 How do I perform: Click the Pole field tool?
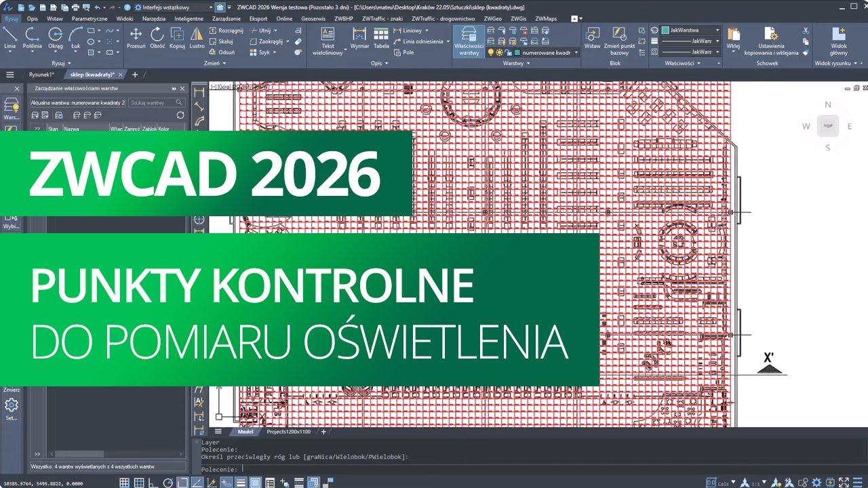[x=403, y=52]
